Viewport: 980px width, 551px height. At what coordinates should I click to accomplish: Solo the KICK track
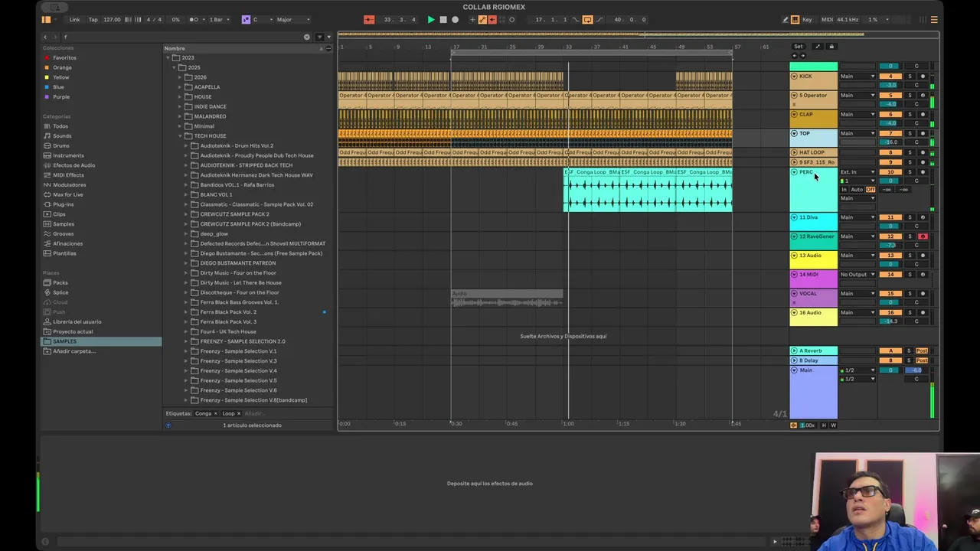pyautogui.click(x=910, y=77)
